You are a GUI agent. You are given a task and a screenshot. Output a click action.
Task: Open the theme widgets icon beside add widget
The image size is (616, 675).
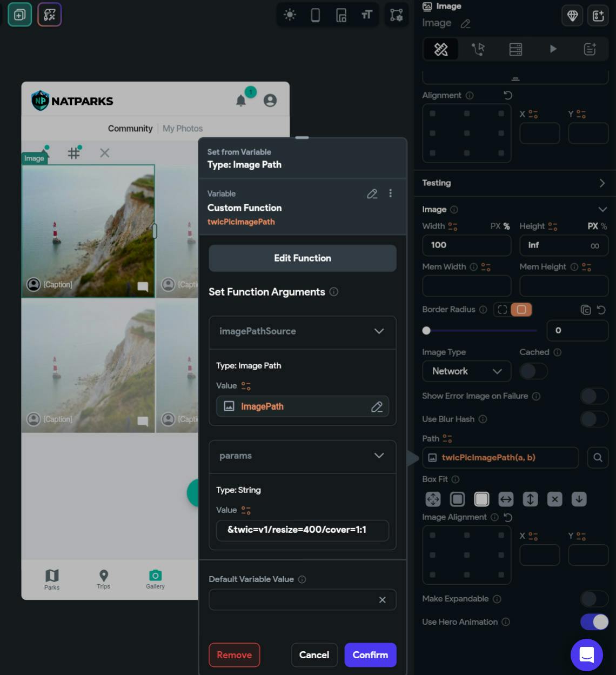pyautogui.click(x=49, y=15)
